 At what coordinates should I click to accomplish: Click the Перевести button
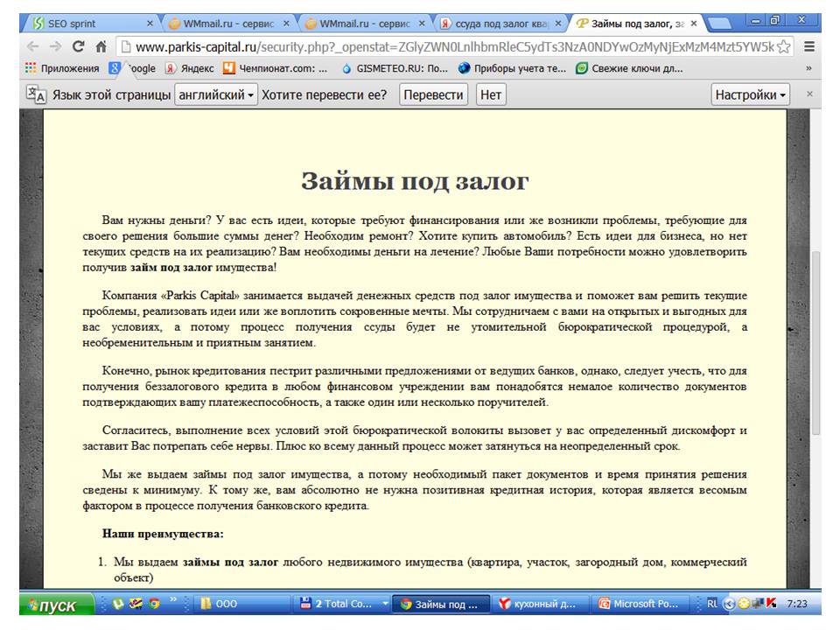433,94
